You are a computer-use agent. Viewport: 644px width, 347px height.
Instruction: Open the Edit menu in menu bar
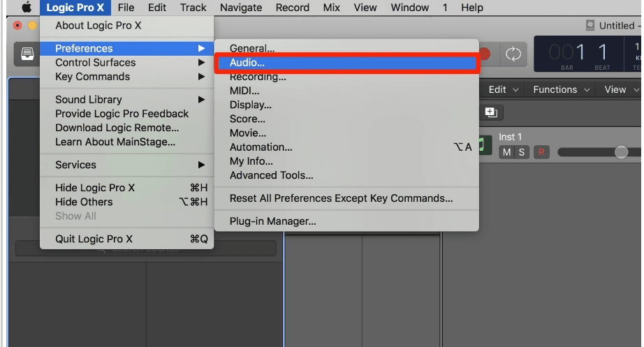[157, 8]
